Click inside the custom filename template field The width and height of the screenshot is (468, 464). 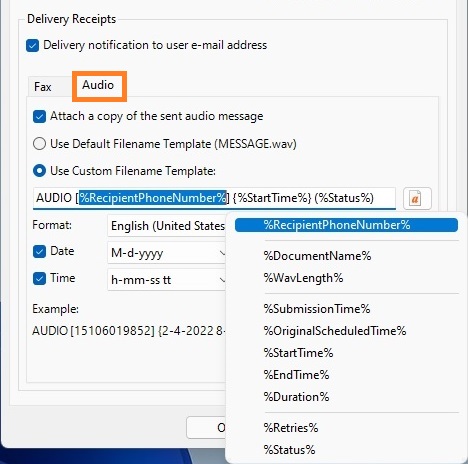[x=214, y=198]
